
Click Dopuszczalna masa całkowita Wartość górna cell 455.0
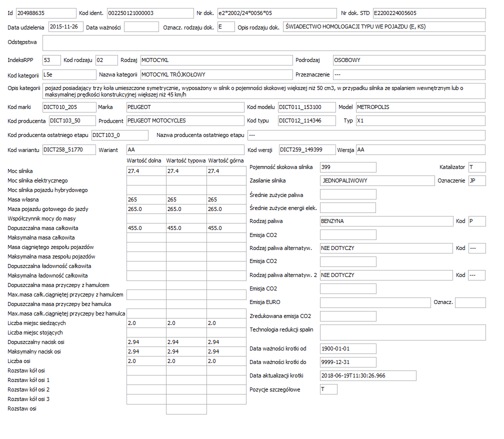(226, 228)
